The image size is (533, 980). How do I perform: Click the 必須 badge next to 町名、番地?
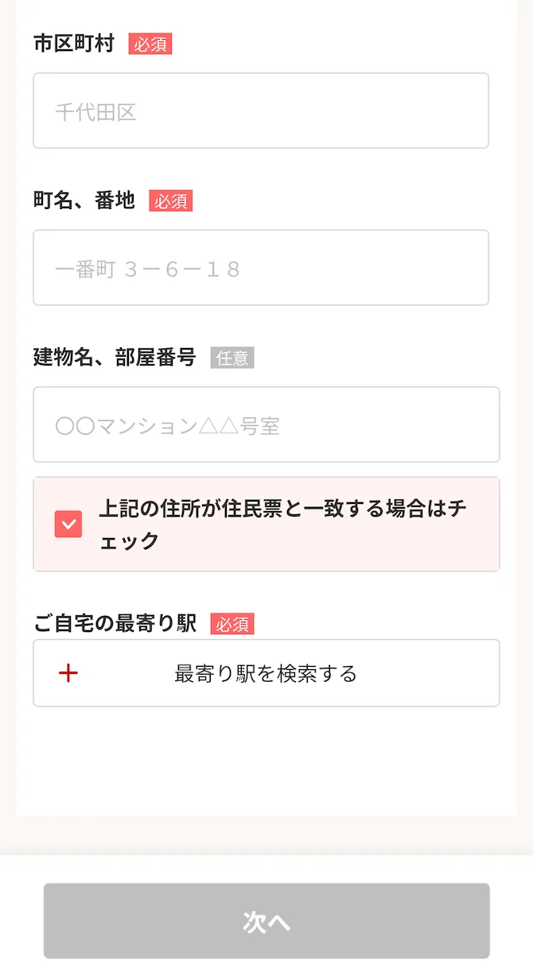pyautogui.click(x=169, y=201)
